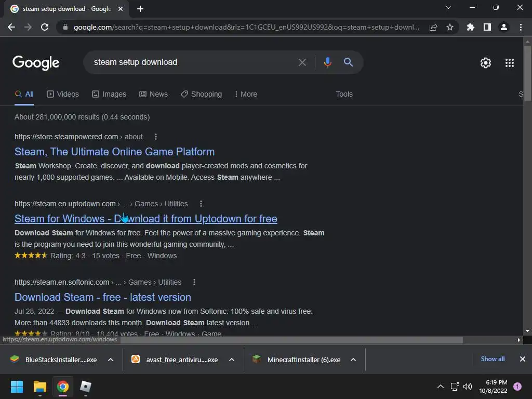
Task: Share this page from the address bar
Action: point(433,27)
